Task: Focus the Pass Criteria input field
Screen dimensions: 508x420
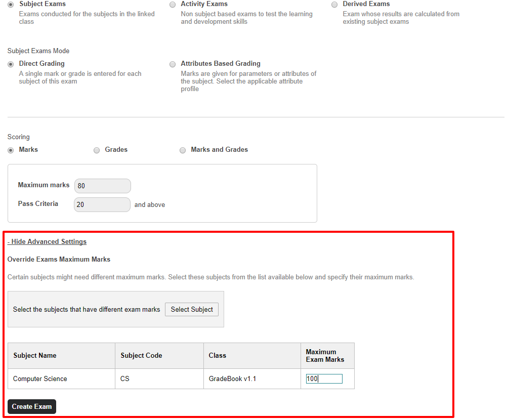Action: 102,204
